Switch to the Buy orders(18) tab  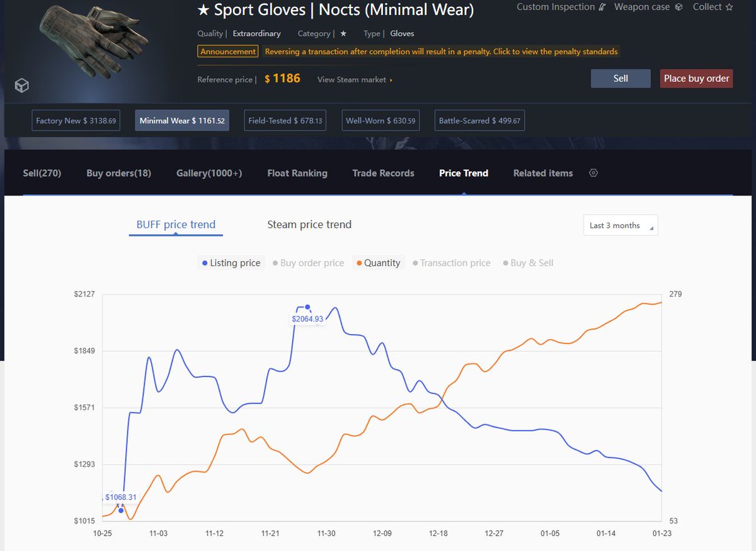click(118, 173)
